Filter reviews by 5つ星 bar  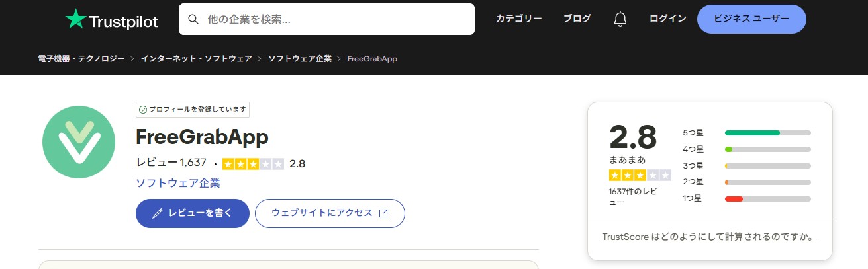coord(767,133)
